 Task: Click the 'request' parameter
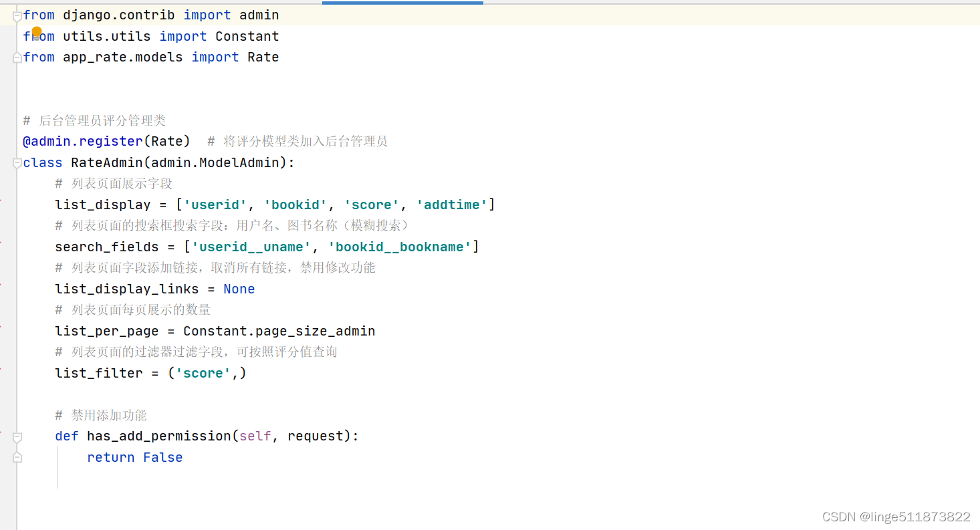(316, 436)
